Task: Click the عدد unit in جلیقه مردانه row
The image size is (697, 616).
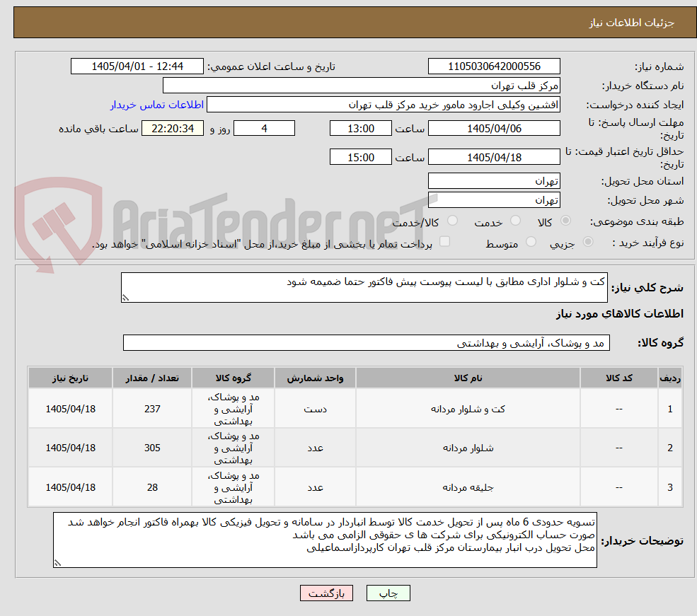Action: point(315,488)
